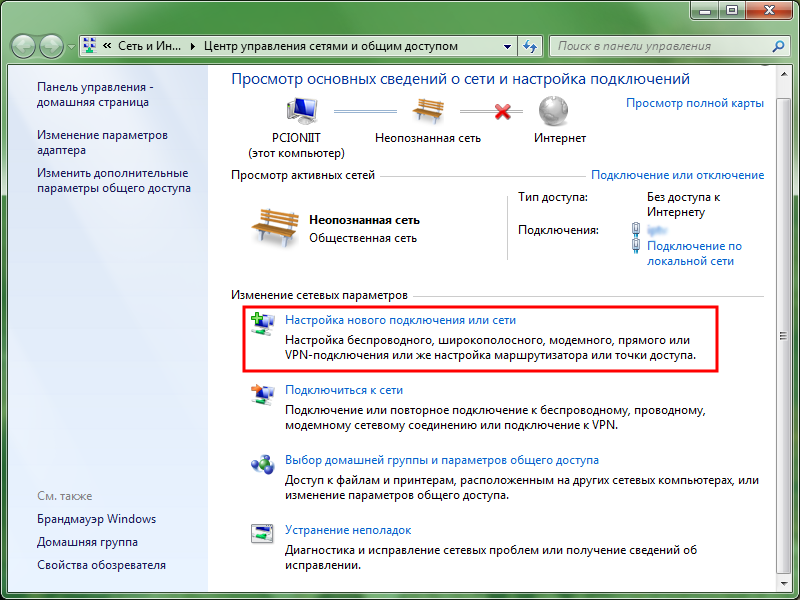
Task: Click the troubleshooting icon
Action: [x=263, y=534]
